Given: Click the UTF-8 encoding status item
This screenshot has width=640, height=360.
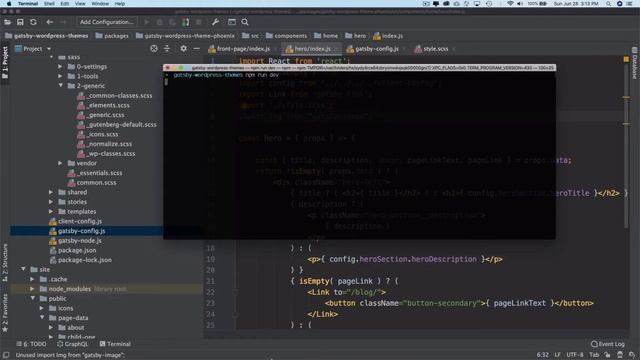Looking at the screenshot, I should (575, 355).
